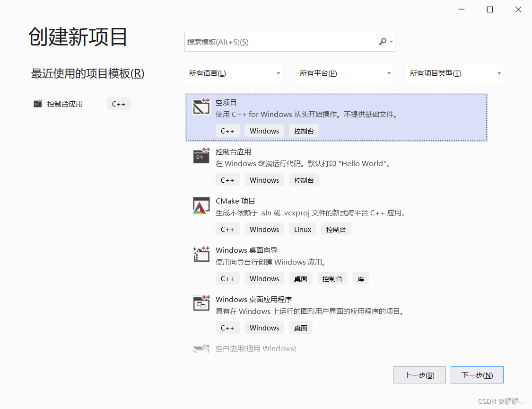Image resolution: width=532 pixels, height=409 pixels.
Task: Click the 空白应用(通用 Windows) template icon
Action: (201, 349)
